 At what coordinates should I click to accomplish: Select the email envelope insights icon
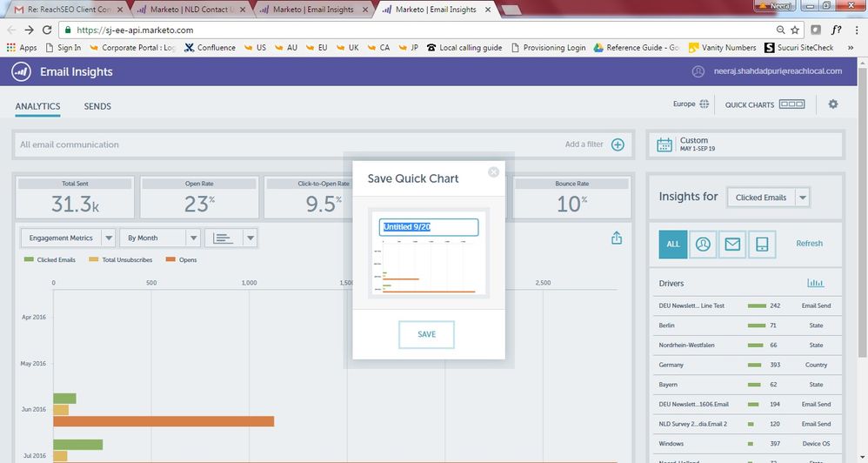(x=732, y=245)
